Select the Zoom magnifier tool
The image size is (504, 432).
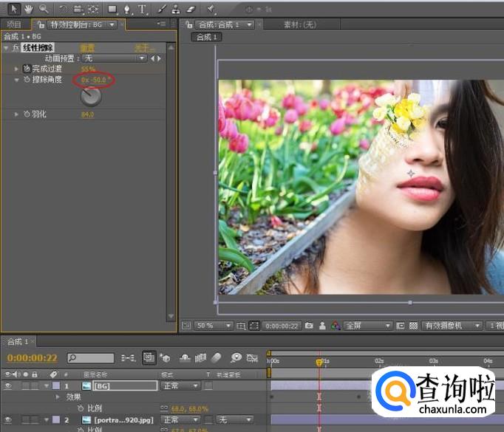(43, 9)
